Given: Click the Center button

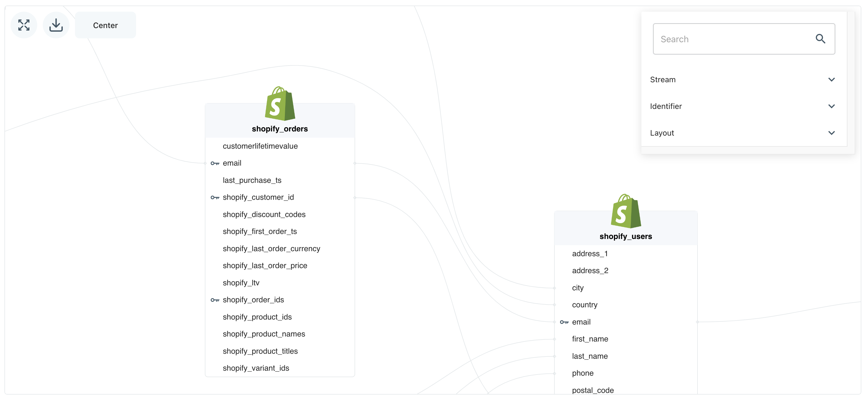Looking at the screenshot, I should [105, 25].
